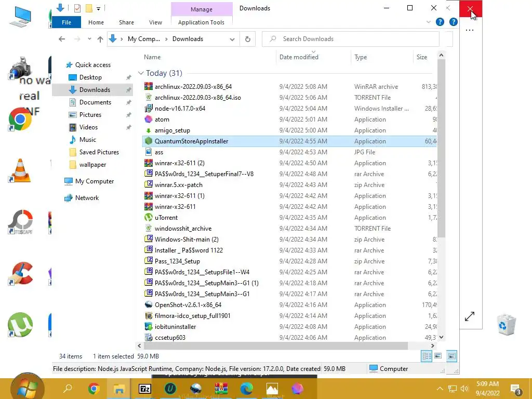Open Google Chrome from the taskbar
Screen dimensions: 532x399
[x=94, y=389]
